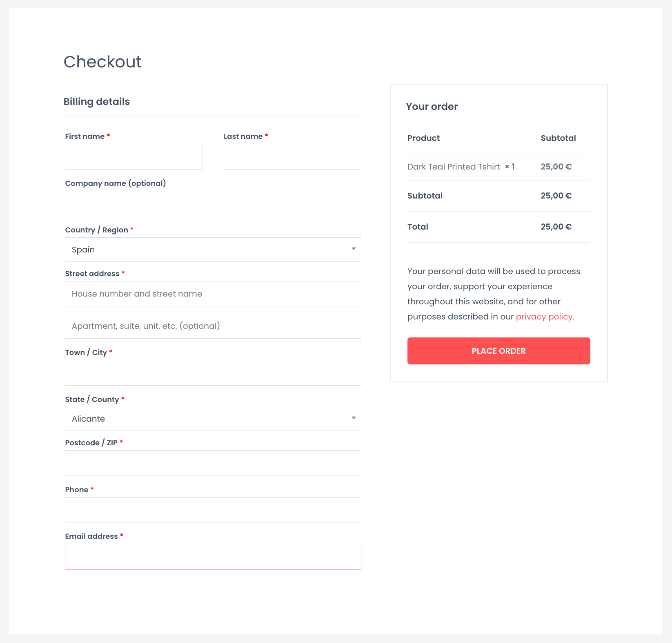Focus the Company name field
The height and width of the screenshot is (643, 672).
(213, 203)
